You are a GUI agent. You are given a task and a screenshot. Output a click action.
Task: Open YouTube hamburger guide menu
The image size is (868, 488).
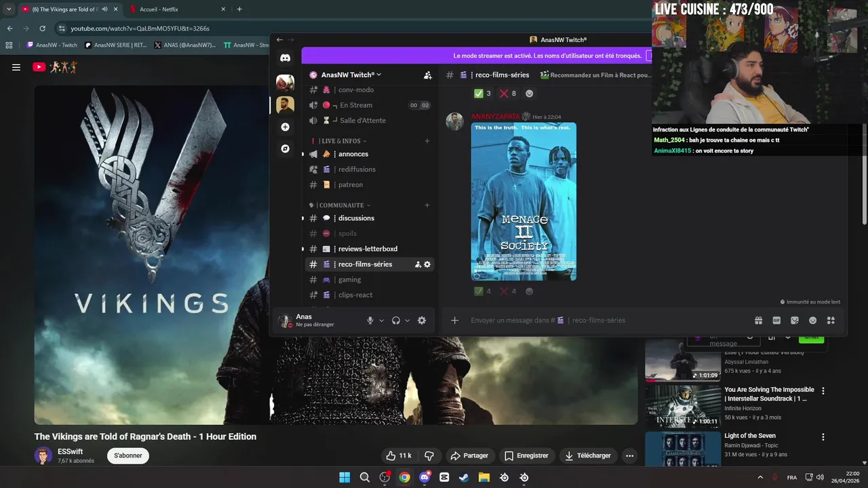tap(16, 67)
